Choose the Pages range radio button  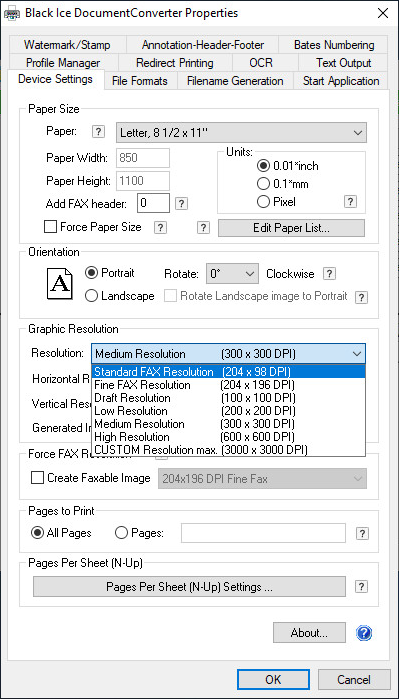[x=140, y=533]
